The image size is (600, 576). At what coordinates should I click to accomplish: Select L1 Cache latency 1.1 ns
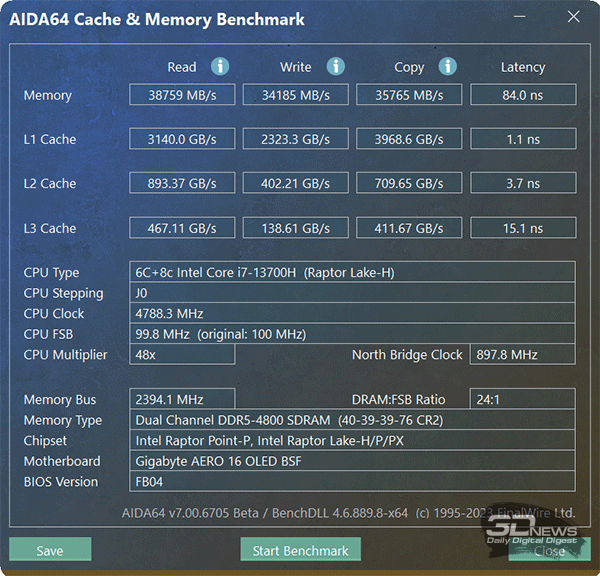[x=523, y=139]
